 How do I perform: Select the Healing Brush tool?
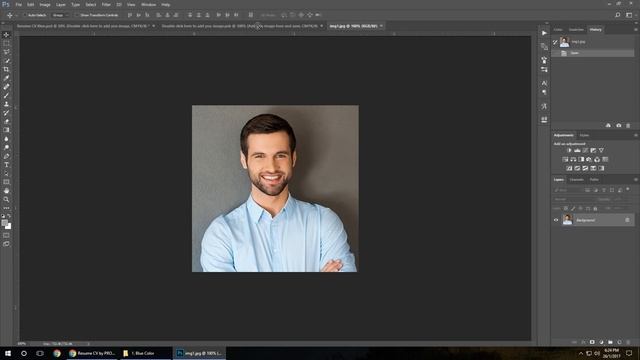click(x=6, y=87)
